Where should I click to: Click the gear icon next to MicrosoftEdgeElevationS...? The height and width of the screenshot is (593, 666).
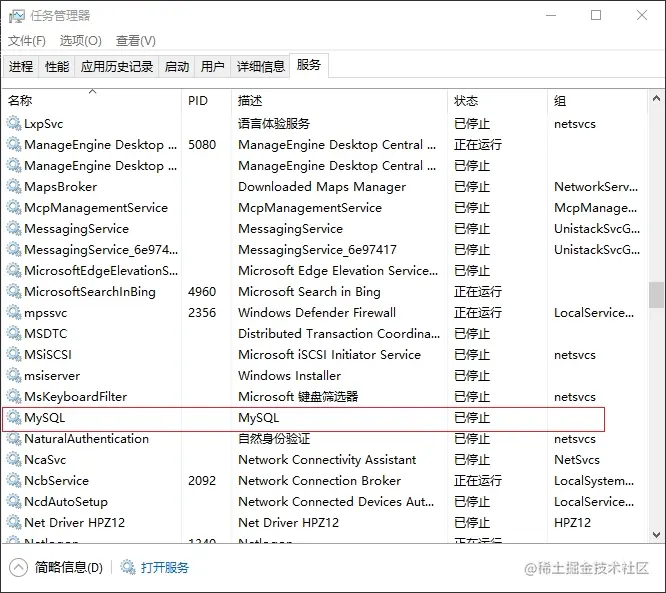pos(14,270)
